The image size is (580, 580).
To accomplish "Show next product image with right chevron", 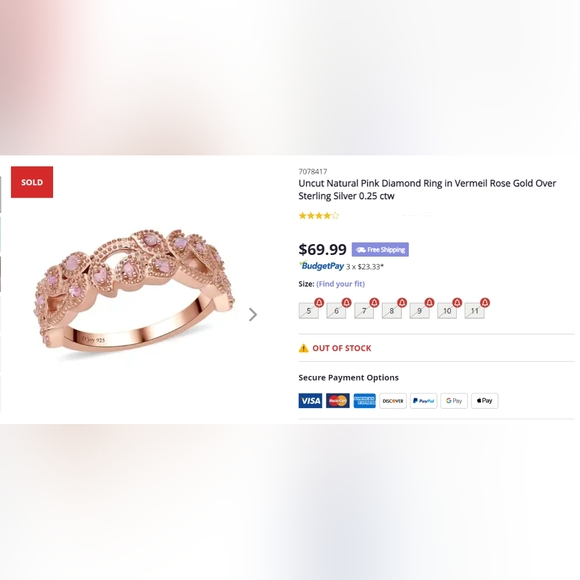I will tap(253, 314).
